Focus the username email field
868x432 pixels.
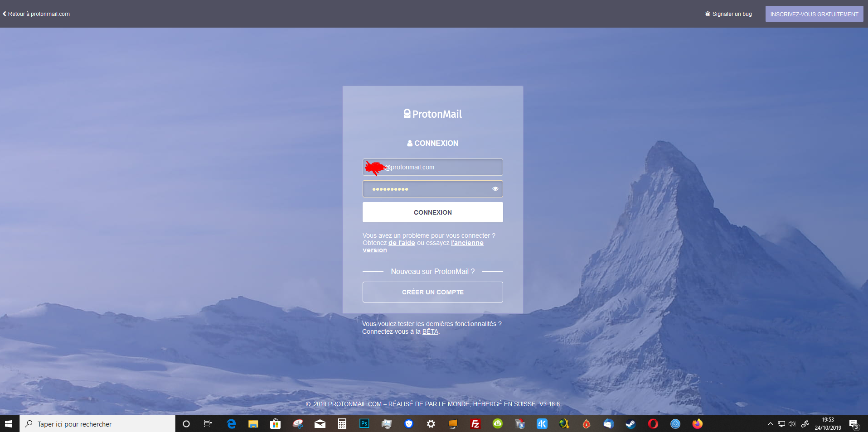(x=433, y=167)
